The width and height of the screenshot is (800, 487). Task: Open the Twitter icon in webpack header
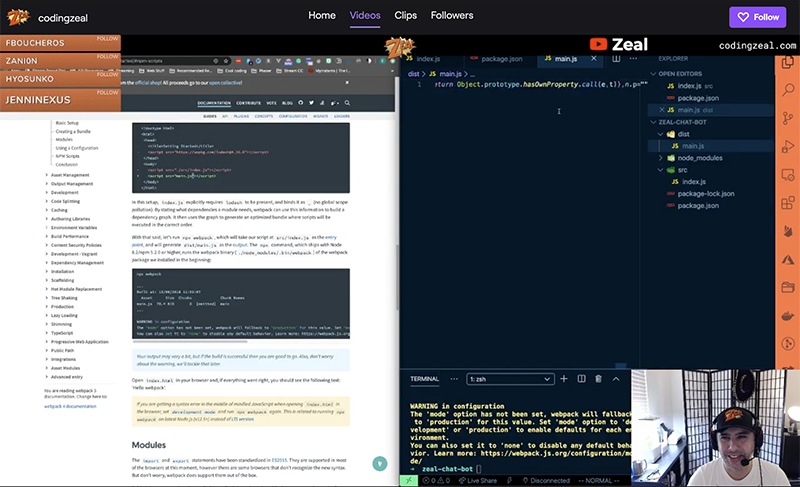point(311,103)
